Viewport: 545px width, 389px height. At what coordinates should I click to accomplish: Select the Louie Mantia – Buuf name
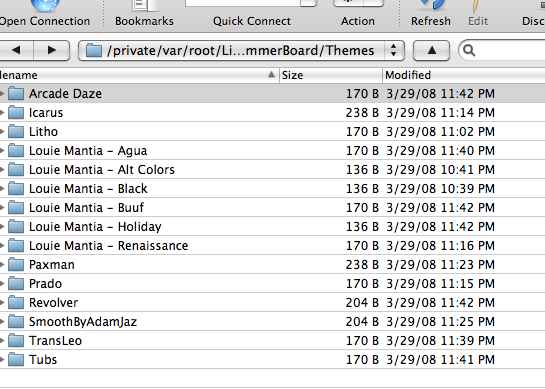click(86, 208)
